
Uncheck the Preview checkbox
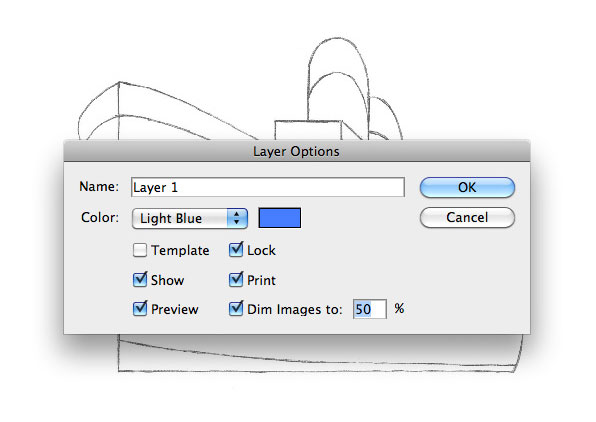click(140, 309)
